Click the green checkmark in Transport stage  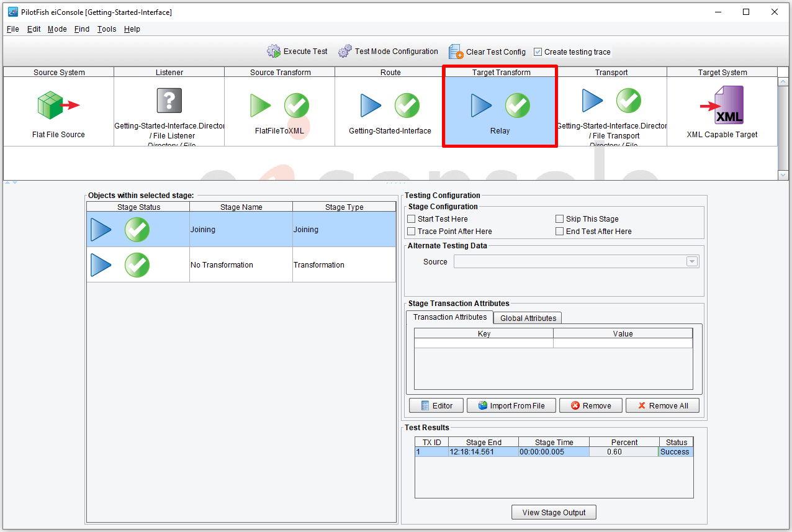pos(629,100)
